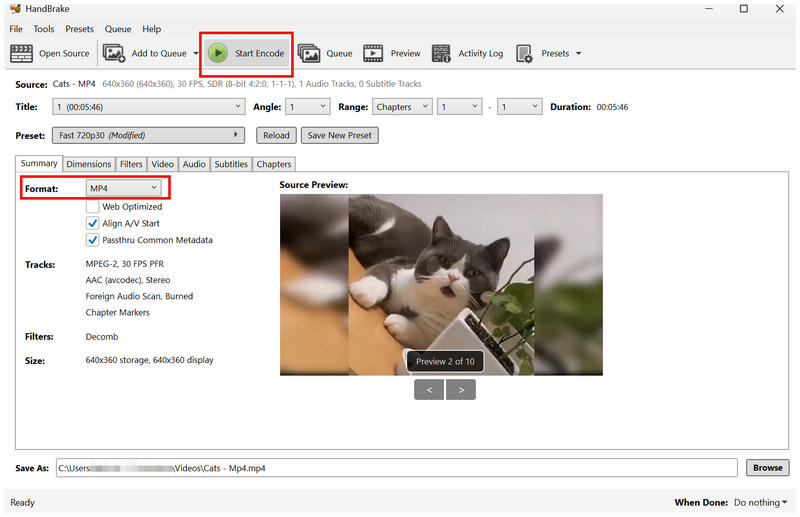
Task: Open the Range Chapters dropdown
Action: coord(402,107)
